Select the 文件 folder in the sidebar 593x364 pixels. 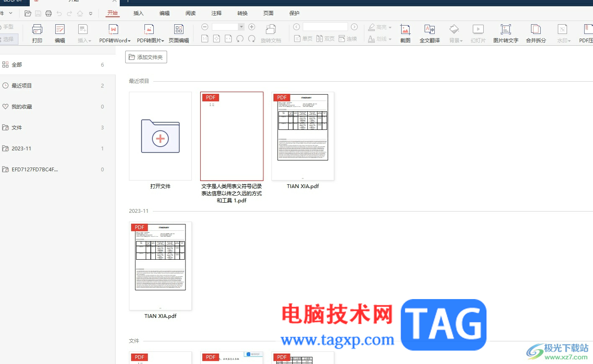click(x=57, y=127)
